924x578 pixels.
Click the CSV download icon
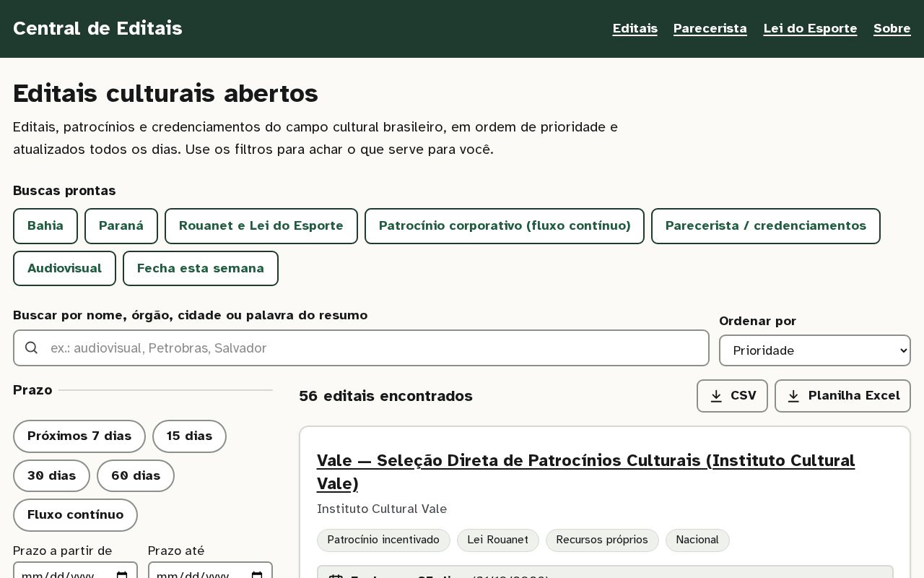coord(716,396)
